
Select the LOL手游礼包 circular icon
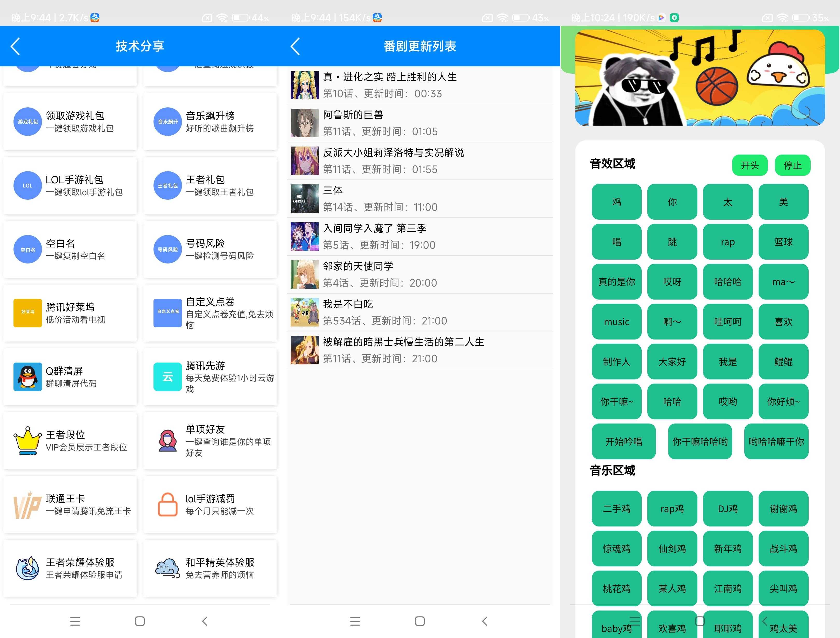coord(27,185)
